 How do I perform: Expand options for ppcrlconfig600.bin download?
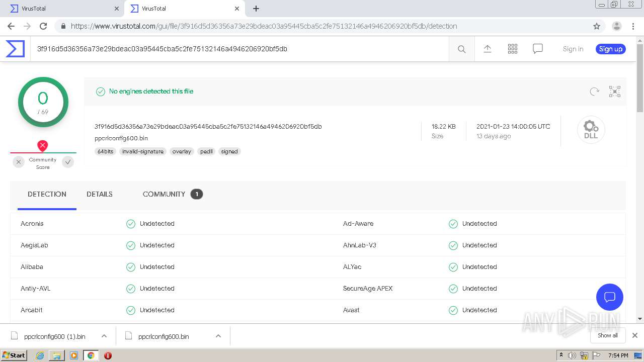218,336
